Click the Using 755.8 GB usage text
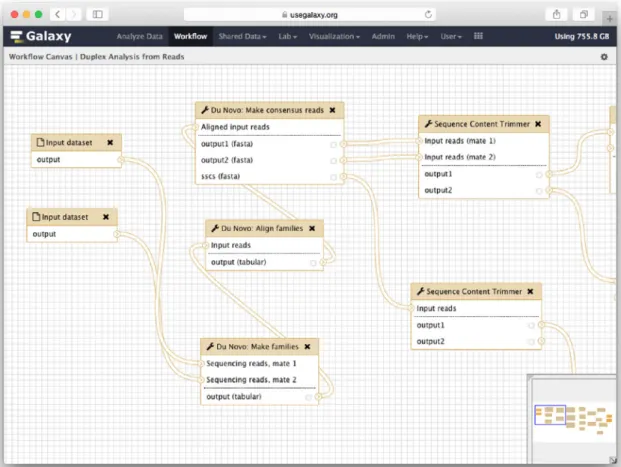The image size is (621, 467). point(581,36)
